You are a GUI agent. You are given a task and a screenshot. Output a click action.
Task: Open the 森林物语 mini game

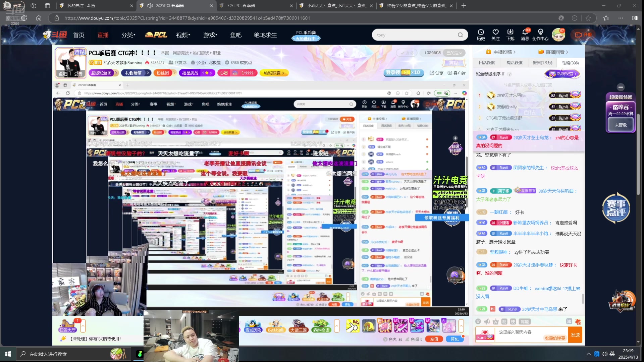coord(321,325)
